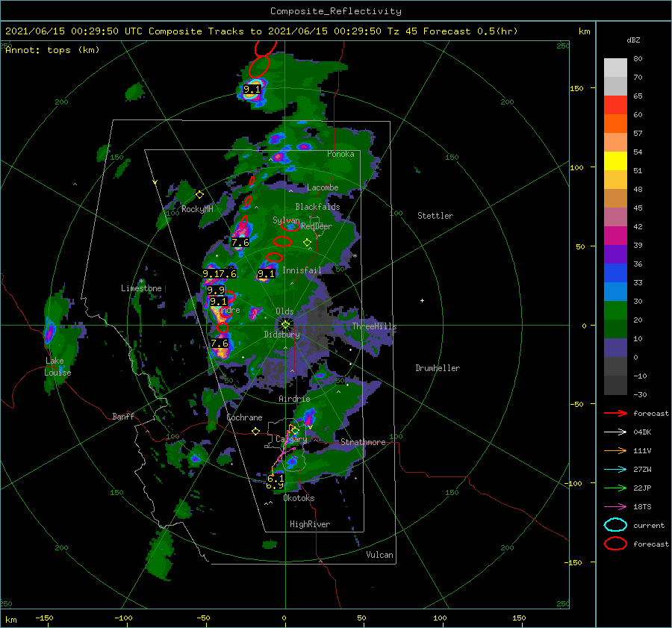Select the bright yellow 54 dBZ swatch

tap(615, 161)
